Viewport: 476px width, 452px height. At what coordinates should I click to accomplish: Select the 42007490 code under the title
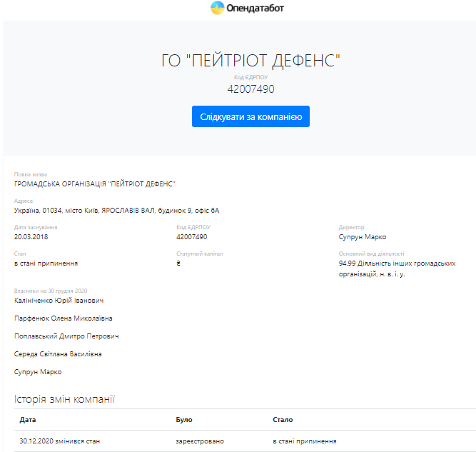[250, 89]
